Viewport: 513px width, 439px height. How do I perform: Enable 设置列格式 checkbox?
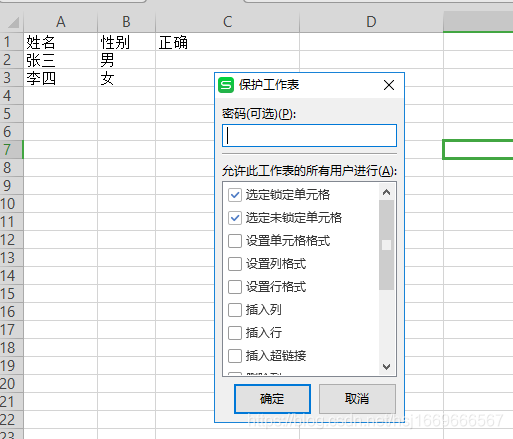235,264
